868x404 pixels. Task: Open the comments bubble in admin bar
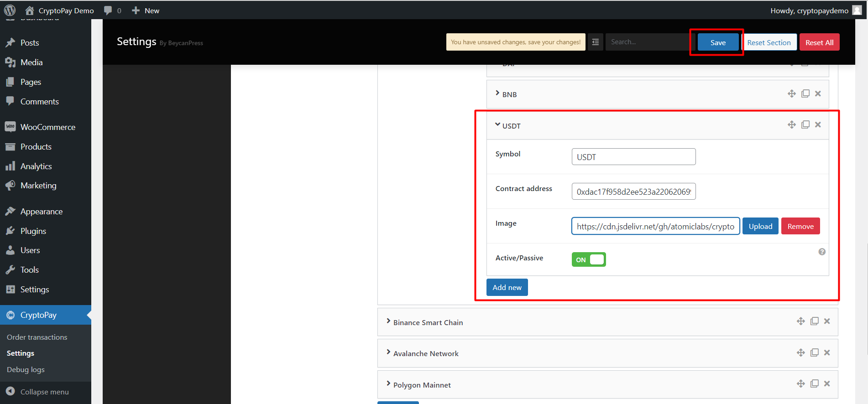[x=112, y=10]
